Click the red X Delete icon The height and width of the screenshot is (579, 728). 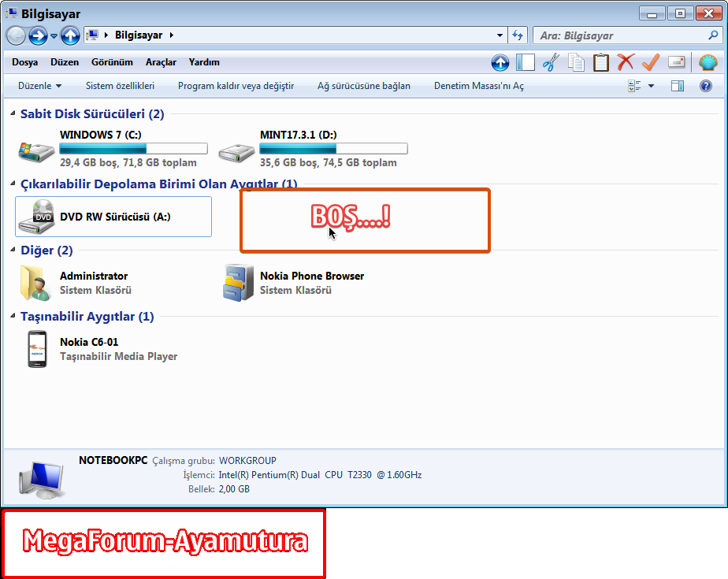626,61
